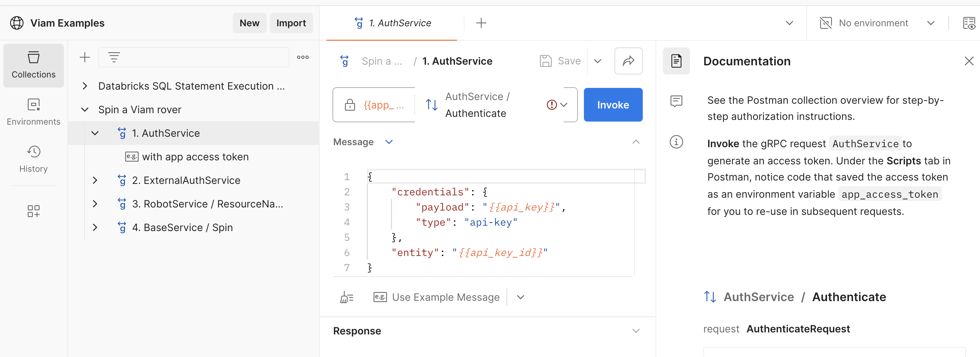Click the beautify broom icon below the message
Viewport: 980px width, 357px height.
(347, 297)
